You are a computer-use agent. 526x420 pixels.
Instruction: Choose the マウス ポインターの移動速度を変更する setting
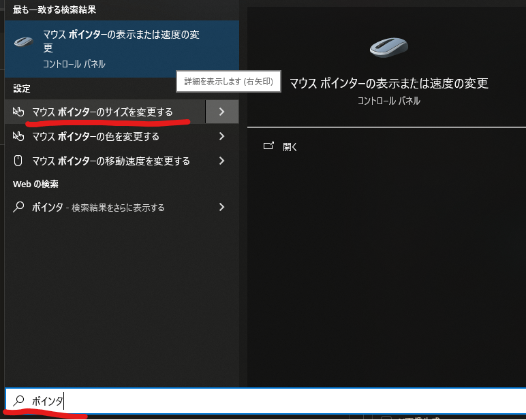click(110, 161)
